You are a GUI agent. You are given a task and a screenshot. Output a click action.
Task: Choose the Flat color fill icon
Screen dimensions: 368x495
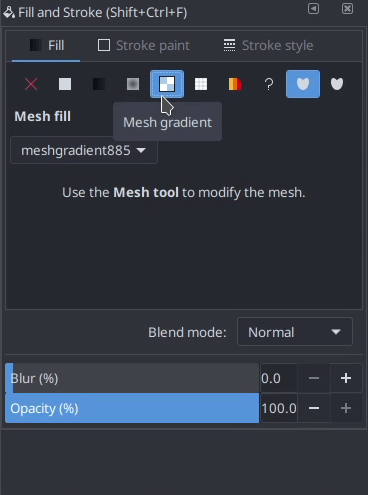[65, 84]
